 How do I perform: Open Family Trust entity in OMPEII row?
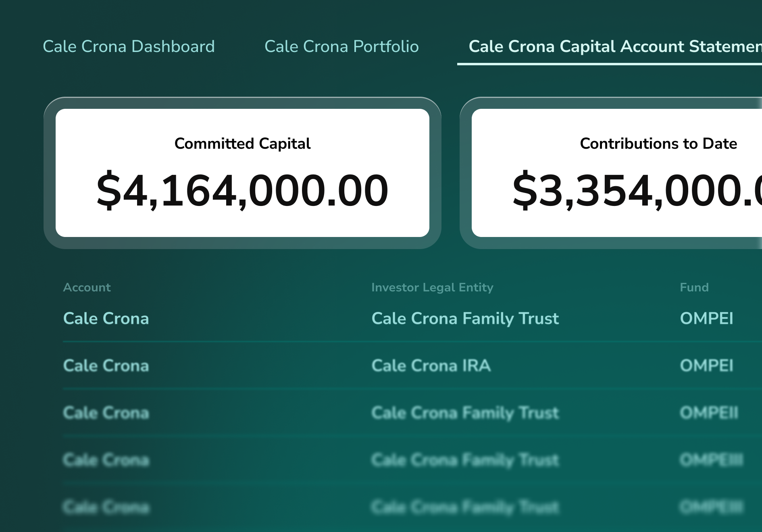[x=465, y=413]
